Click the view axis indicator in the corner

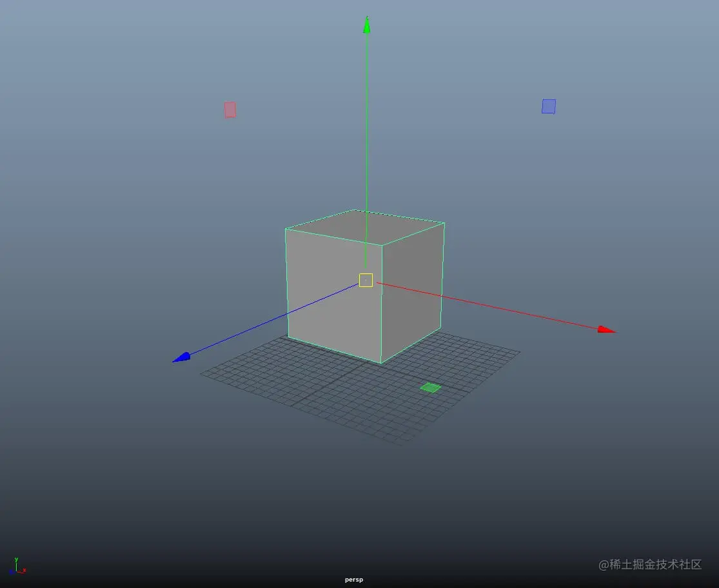[17, 566]
